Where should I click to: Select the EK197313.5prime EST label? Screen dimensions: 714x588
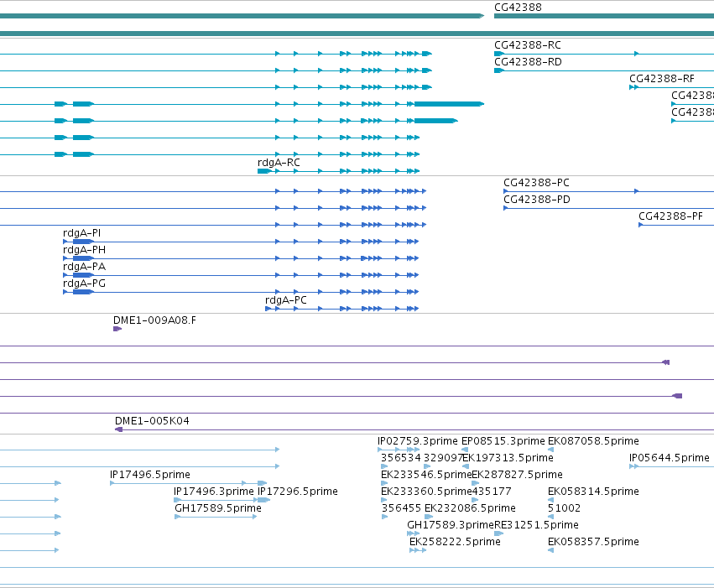[x=508, y=458]
